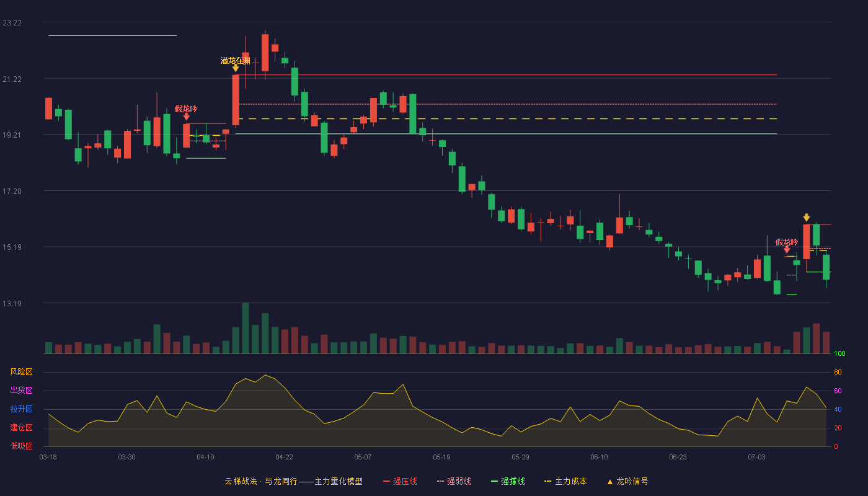Select the 潜龙在渊 signal label

coord(236,61)
